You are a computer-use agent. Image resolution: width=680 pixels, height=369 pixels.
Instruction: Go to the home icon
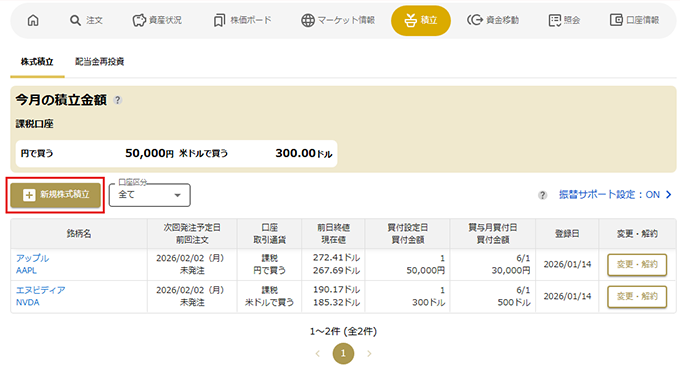(33, 20)
